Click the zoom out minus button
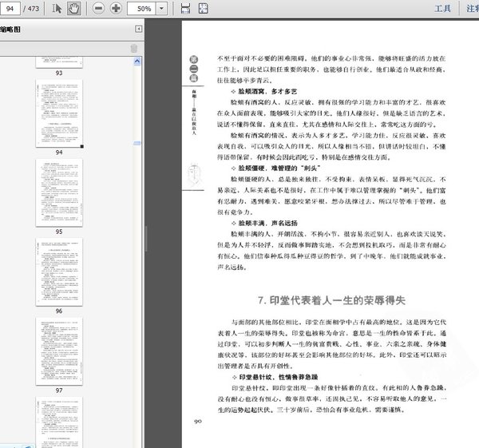Viewport: 479px width, 448px height. (98, 8)
